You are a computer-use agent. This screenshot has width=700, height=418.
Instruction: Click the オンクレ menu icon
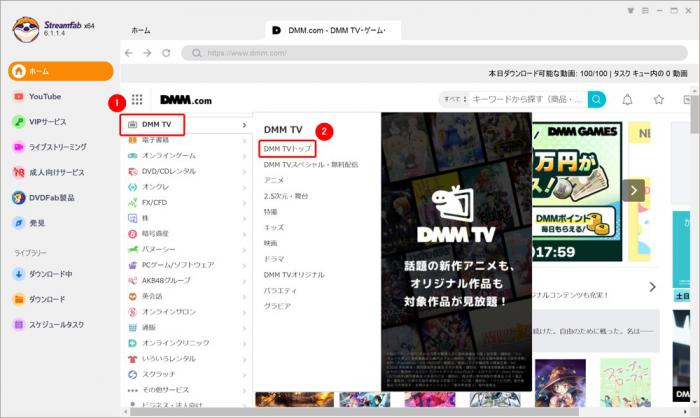[133, 187]
